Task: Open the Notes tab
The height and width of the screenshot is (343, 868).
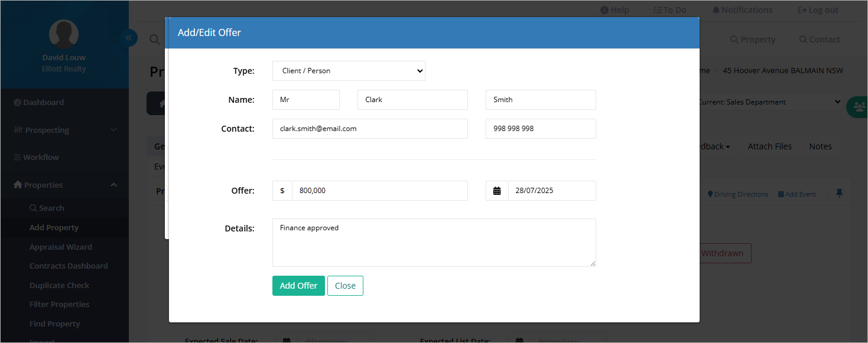Action: click(x=820, y=146)
